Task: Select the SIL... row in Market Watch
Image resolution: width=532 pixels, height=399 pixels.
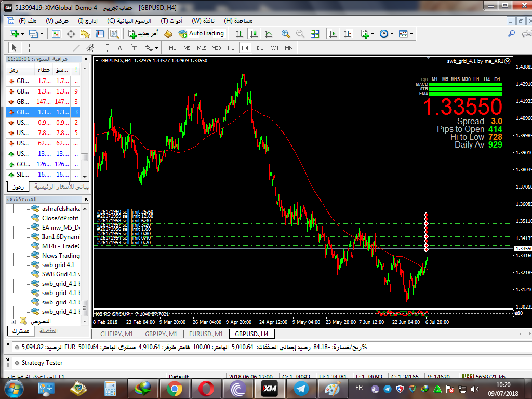Action: (43, 175)
